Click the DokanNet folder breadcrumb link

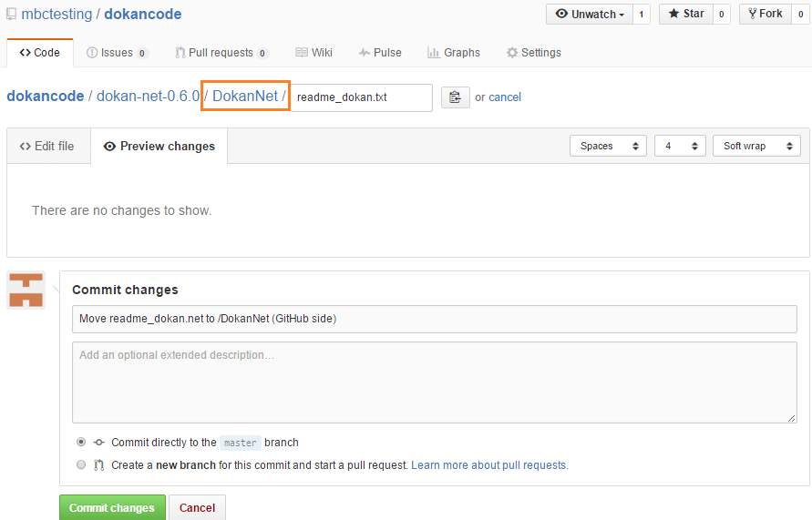click(x=245, y=97)
